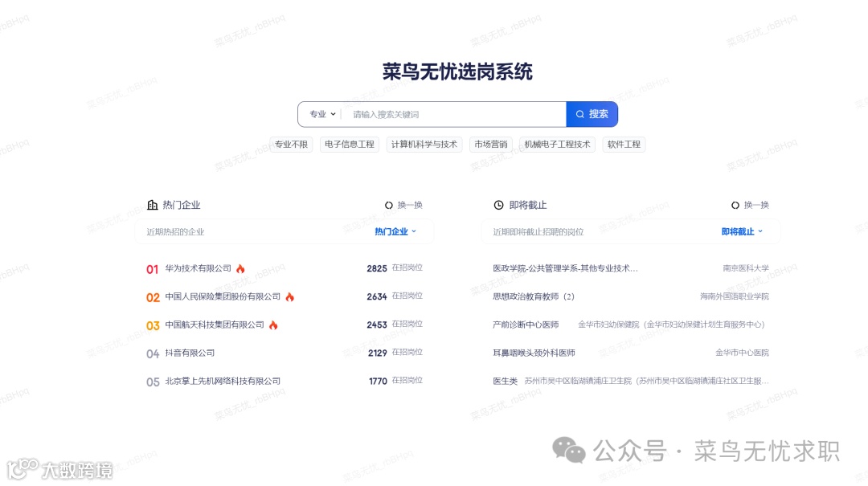The height and width of the screenshot is (486, 868).
Task: Select the 计算机科学与技术 tag
Action: [424, 144]
